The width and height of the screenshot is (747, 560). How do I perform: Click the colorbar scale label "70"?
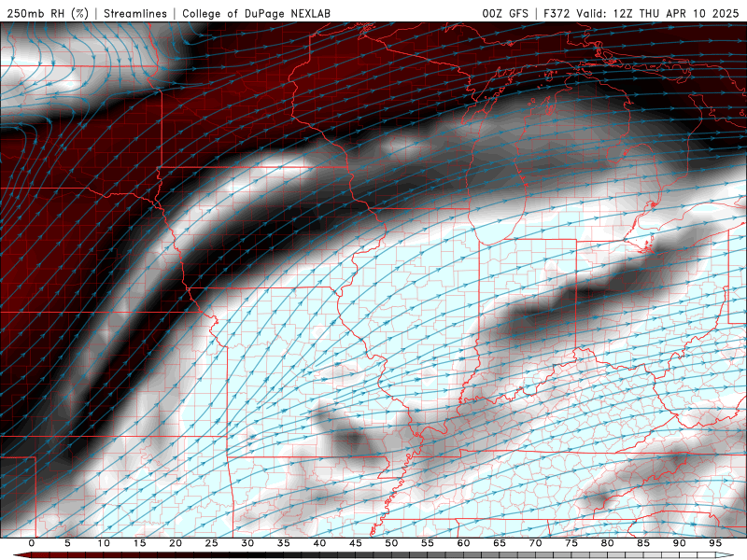point(535,543)
